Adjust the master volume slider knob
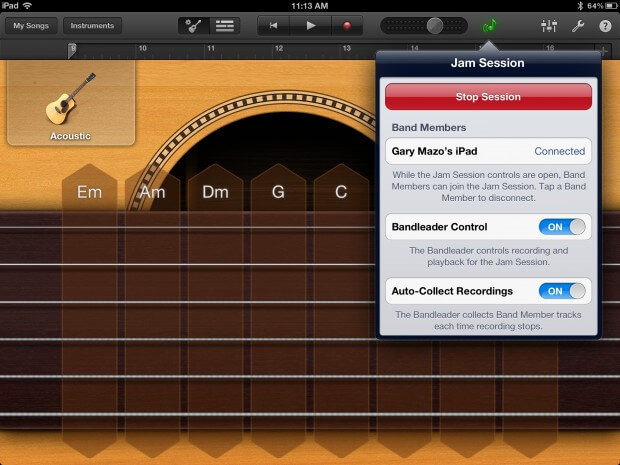620x465 pixels. (x=435, y=26)
